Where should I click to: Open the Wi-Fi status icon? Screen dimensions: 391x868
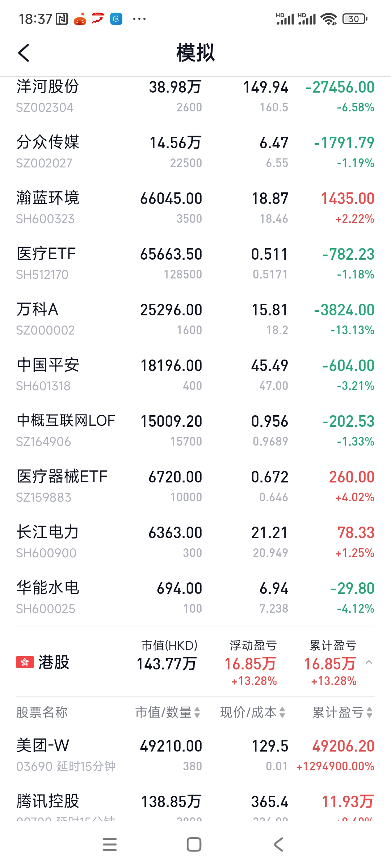pos(329,19)
